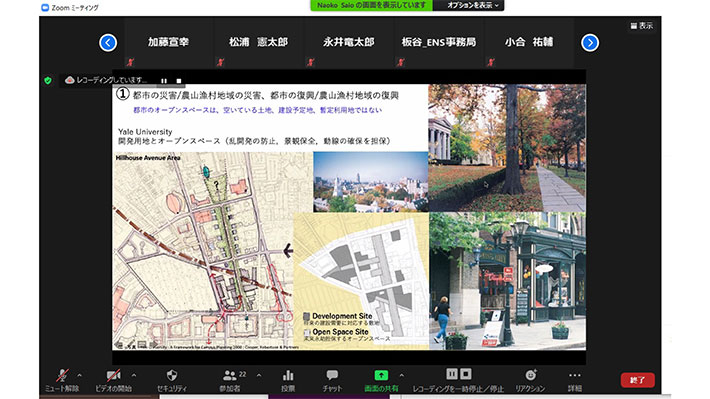Select participant tile 加藤宣幸
710x399 pixels.
[x=168, y=44]
